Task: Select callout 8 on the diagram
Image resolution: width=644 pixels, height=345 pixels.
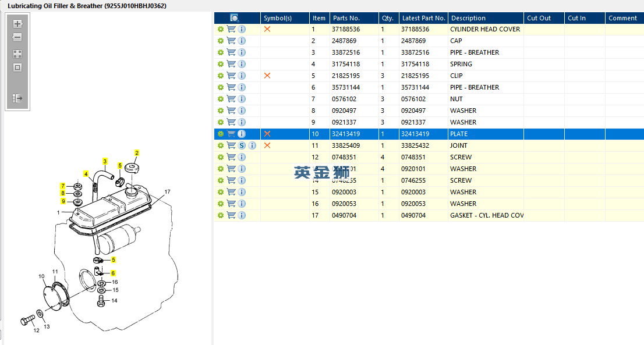Action: tap(63, 193)
